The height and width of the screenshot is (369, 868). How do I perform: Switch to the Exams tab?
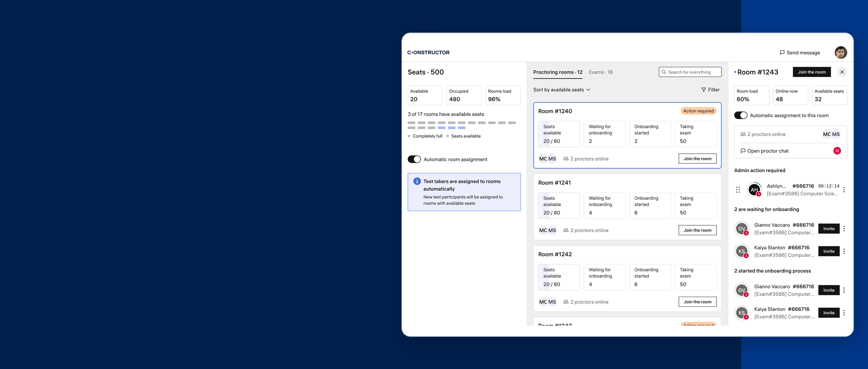coord(601,72)
